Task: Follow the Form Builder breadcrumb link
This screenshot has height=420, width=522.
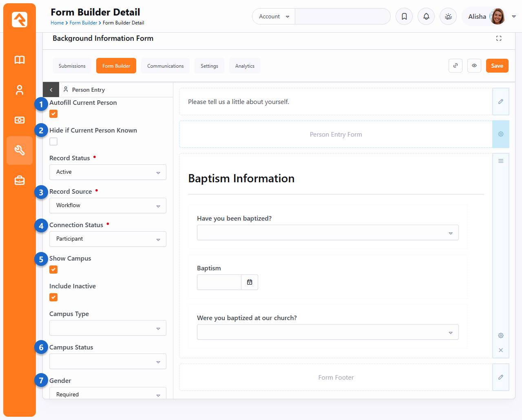Action: [83, 23]
